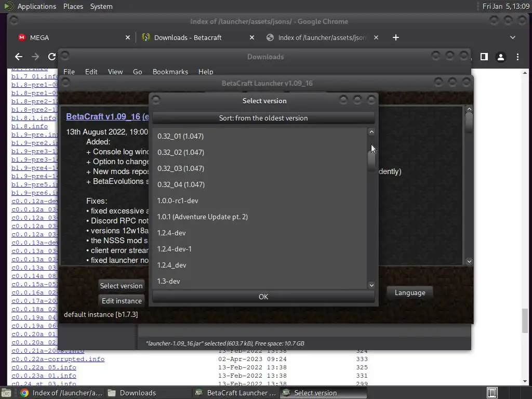Viewport: 532px width, 399px height.
Task: Open File menu in Downloads window
Action: coord(69,72)
